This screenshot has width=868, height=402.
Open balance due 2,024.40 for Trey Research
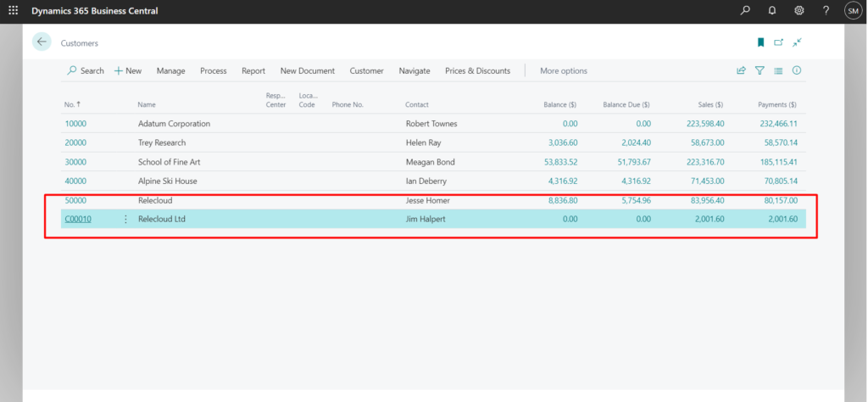tap(636, 142)
